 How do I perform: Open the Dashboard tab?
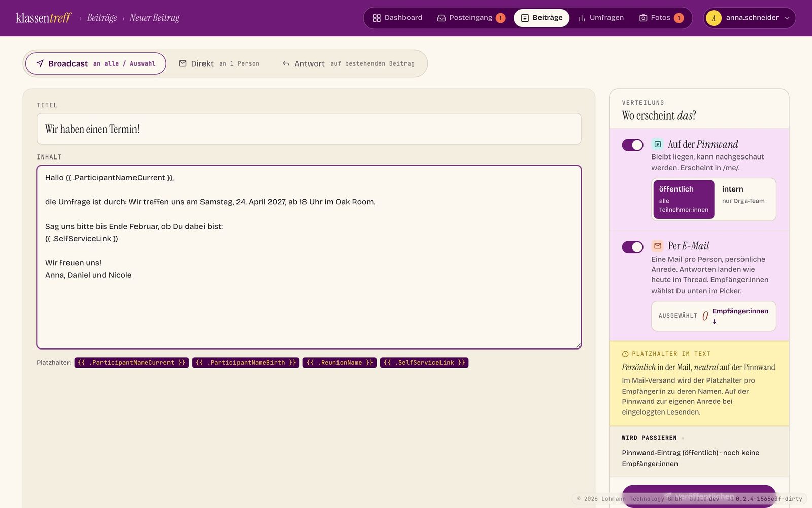pos(397,18)
